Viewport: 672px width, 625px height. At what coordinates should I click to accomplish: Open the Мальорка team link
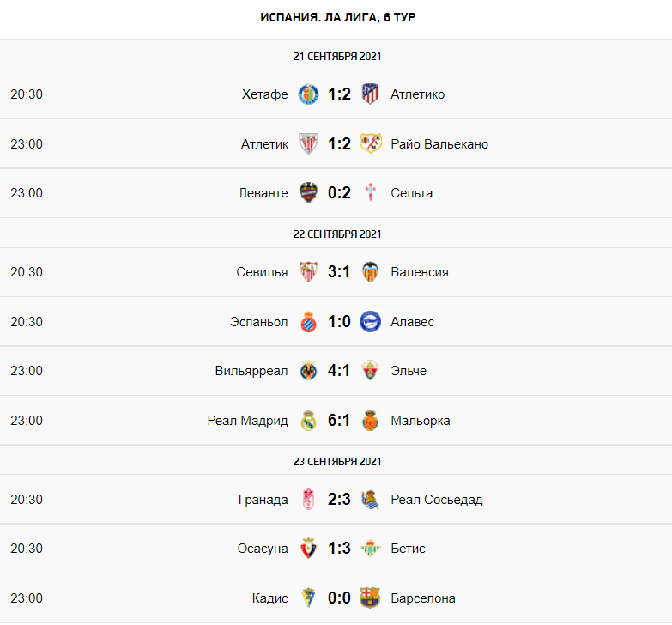tap(420, 421)
